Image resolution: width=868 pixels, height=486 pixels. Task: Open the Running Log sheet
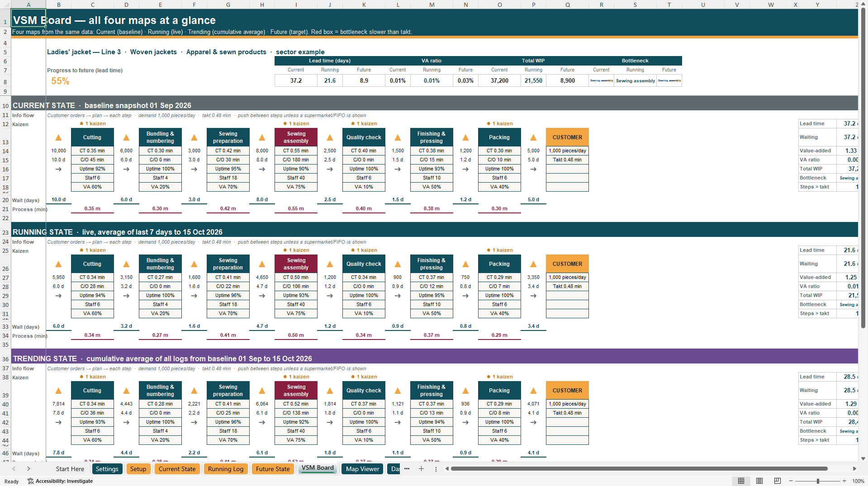226,469
